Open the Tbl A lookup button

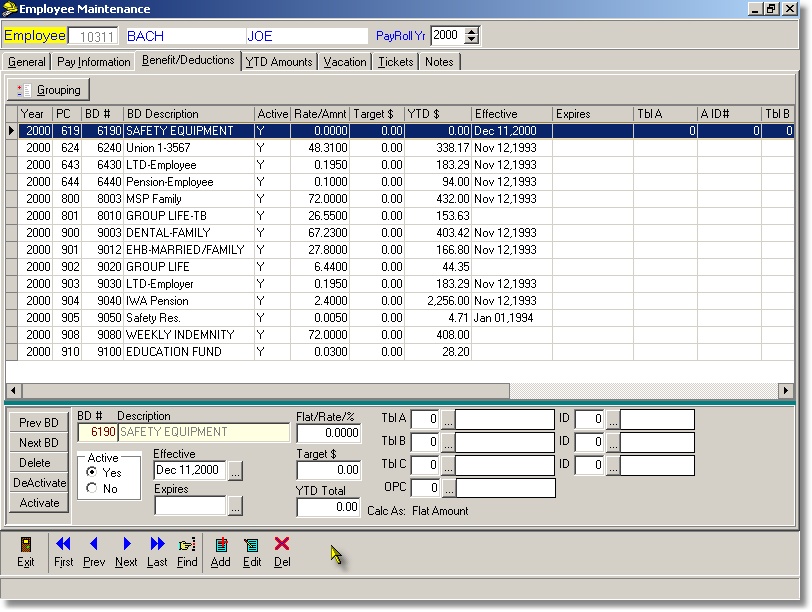point(448,419)
